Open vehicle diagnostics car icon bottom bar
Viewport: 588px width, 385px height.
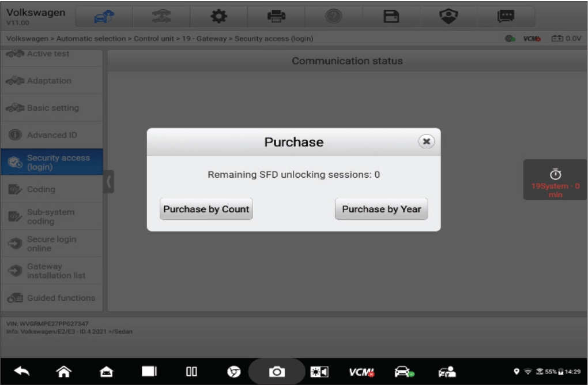point(404,372)
